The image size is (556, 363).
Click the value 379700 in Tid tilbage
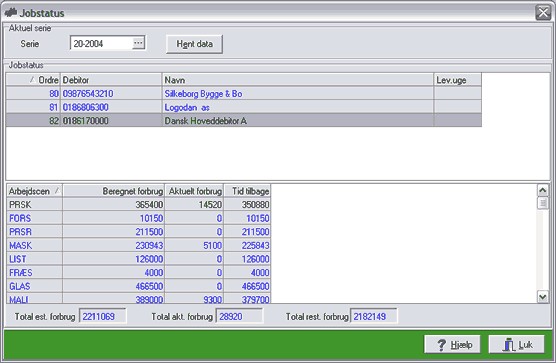pyautogui.click(x=255, y=300)
